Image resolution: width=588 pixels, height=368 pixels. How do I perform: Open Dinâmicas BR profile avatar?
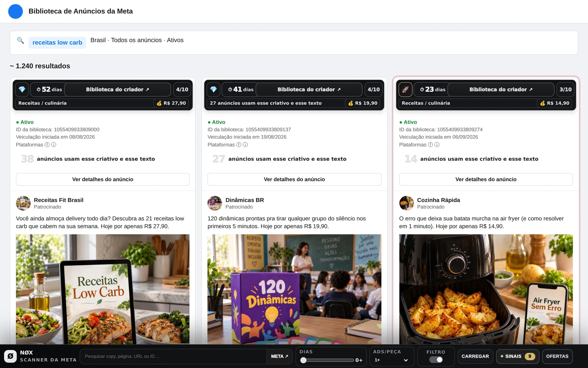pyautogui.click(x=215, y=203)
